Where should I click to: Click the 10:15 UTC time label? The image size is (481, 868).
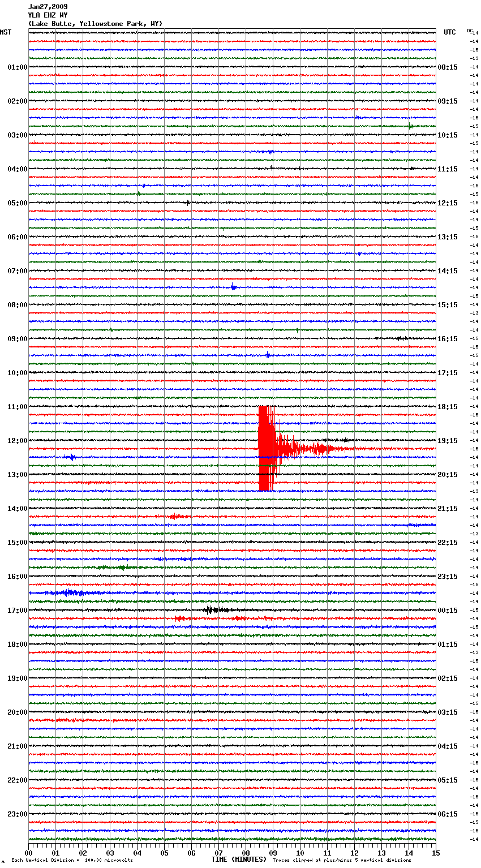(x=448, y=135)
